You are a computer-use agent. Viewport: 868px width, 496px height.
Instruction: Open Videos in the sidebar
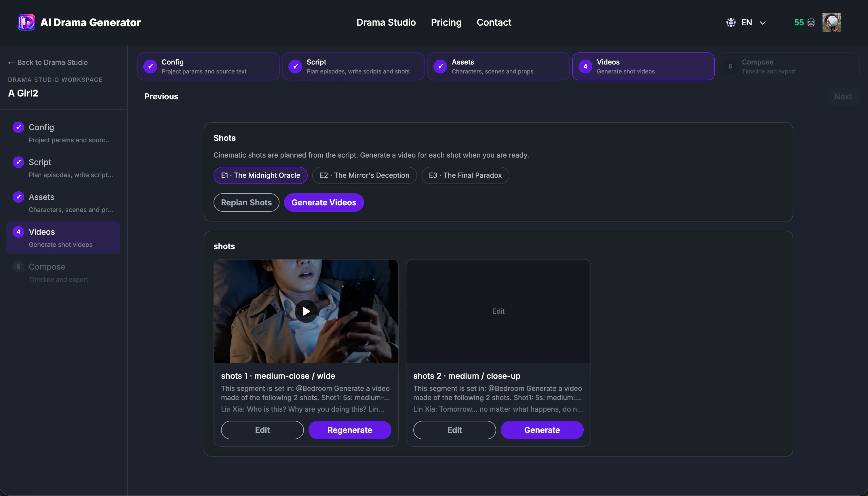point(63,238)
